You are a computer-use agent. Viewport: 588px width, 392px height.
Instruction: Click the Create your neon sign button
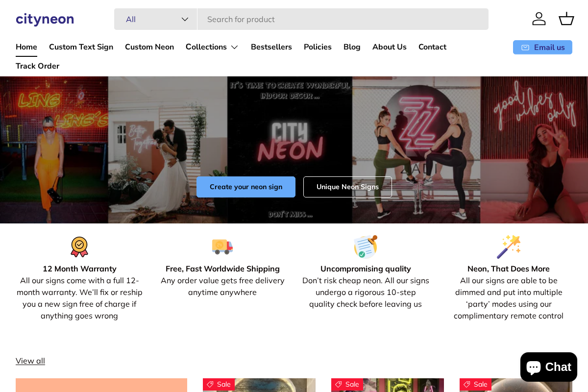pos(245,187)
